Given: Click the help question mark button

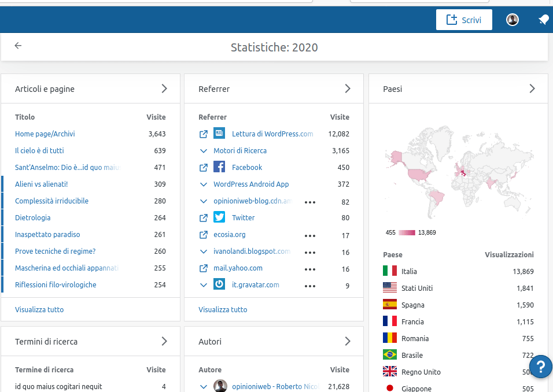Looking at the screenshot, I should pyautogui.click(x=541, y=367).
